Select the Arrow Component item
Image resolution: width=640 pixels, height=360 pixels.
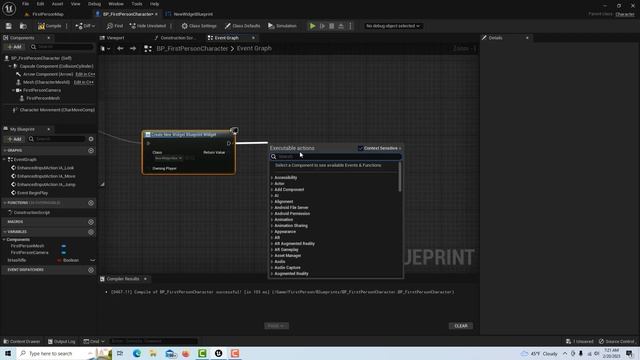(48, 74)
